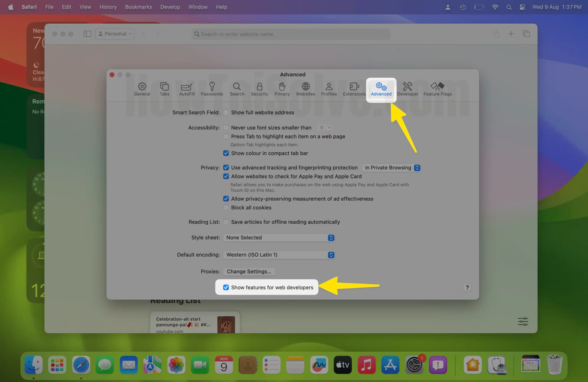
Task: Enable Block all cookies
Action: 226,208
